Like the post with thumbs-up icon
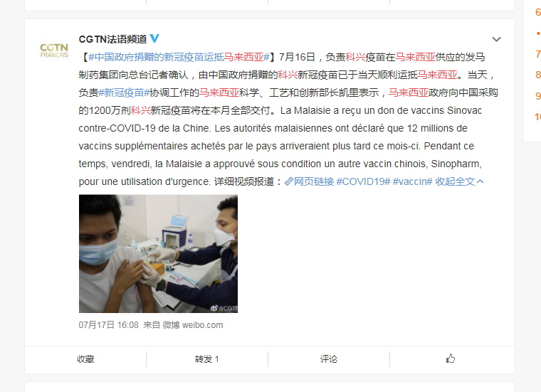541x392 pixels. pyautogui.click(x=451, y=359)
